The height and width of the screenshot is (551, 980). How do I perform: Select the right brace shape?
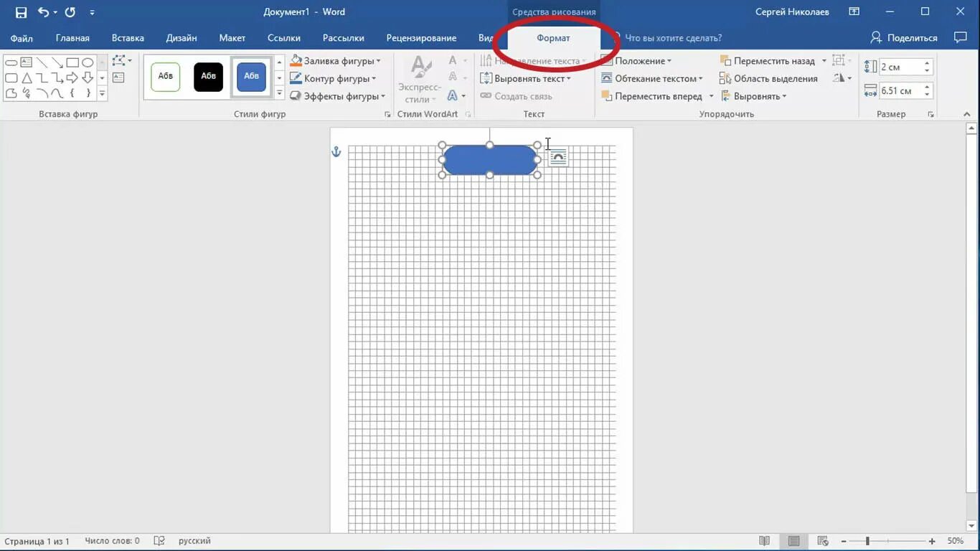click(x=88, y=93)
